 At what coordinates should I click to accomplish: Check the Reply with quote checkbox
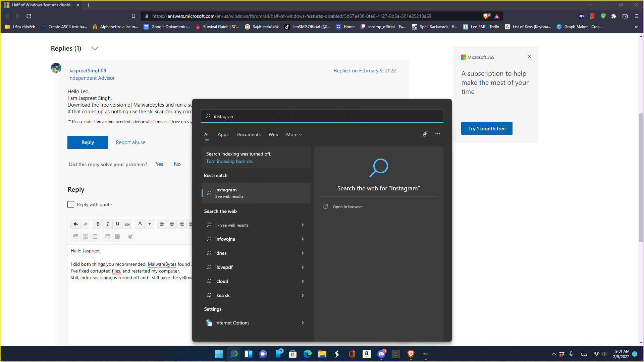[x=71, y=204]
